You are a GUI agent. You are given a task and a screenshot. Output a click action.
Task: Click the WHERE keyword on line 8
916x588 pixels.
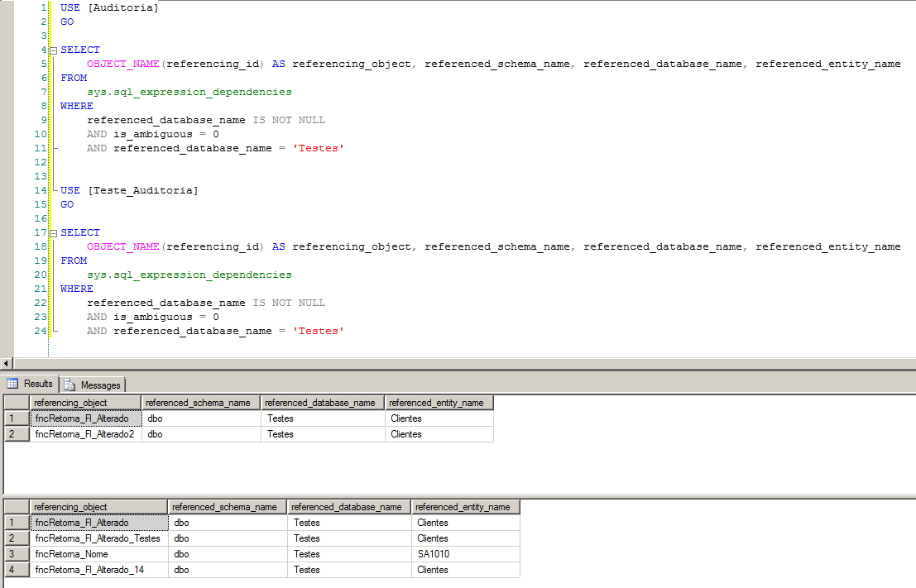(76, 107)
